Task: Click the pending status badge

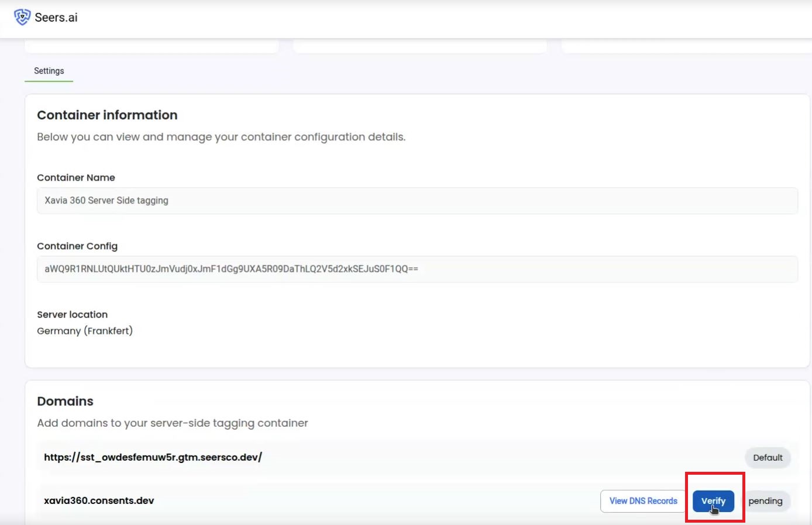Action: tap(765, 501)
